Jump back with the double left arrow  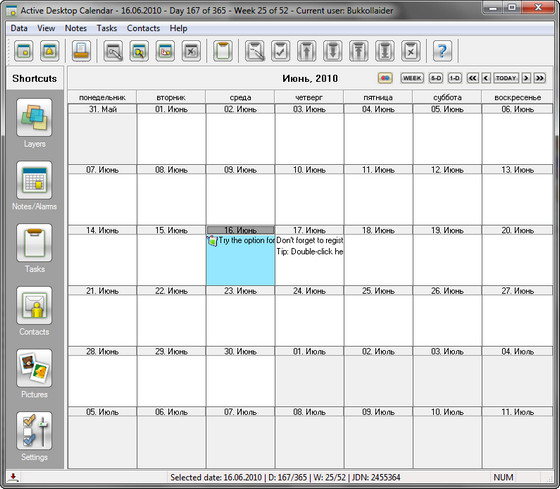[x=472, y=78]
